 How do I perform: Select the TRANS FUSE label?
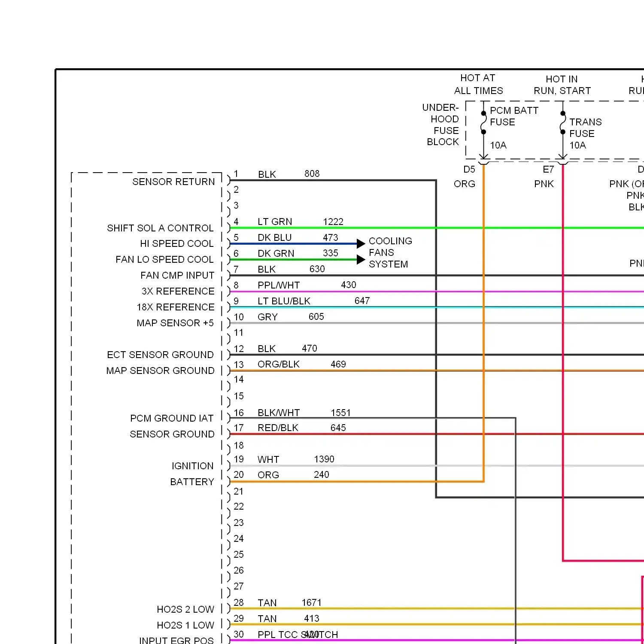586,128
